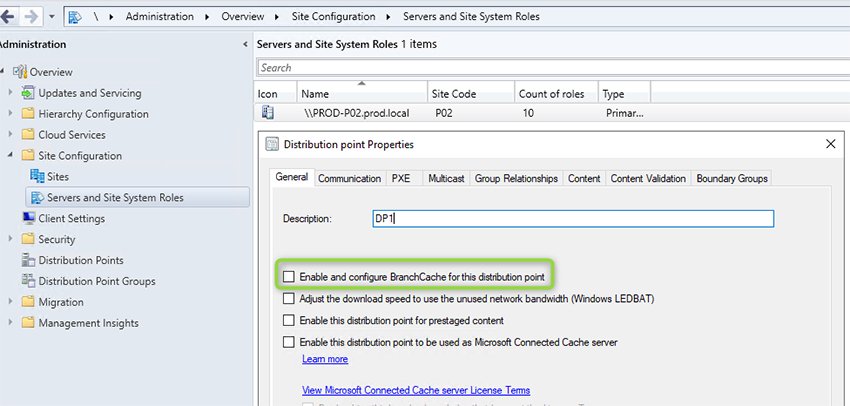Click the Servers and Site System Roles icon
The width and height of the screenshot is (850, 406).
[37, 197]
